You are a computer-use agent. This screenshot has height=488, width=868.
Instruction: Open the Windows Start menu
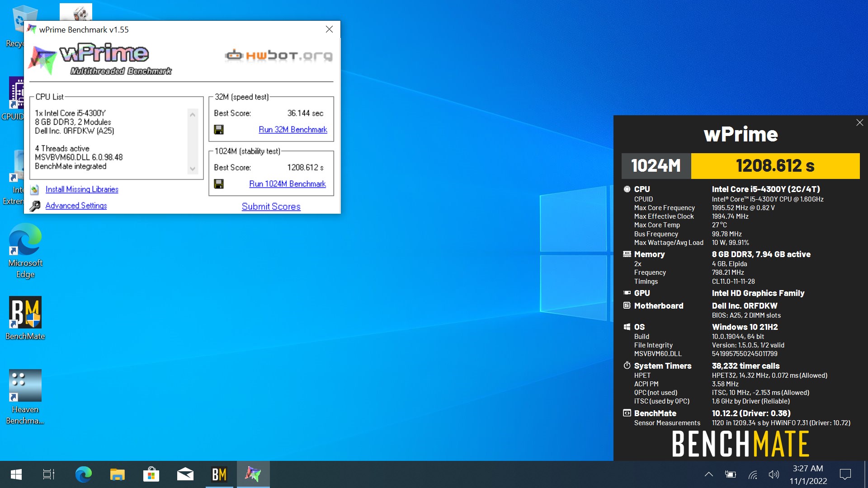(x=16, y=474)
